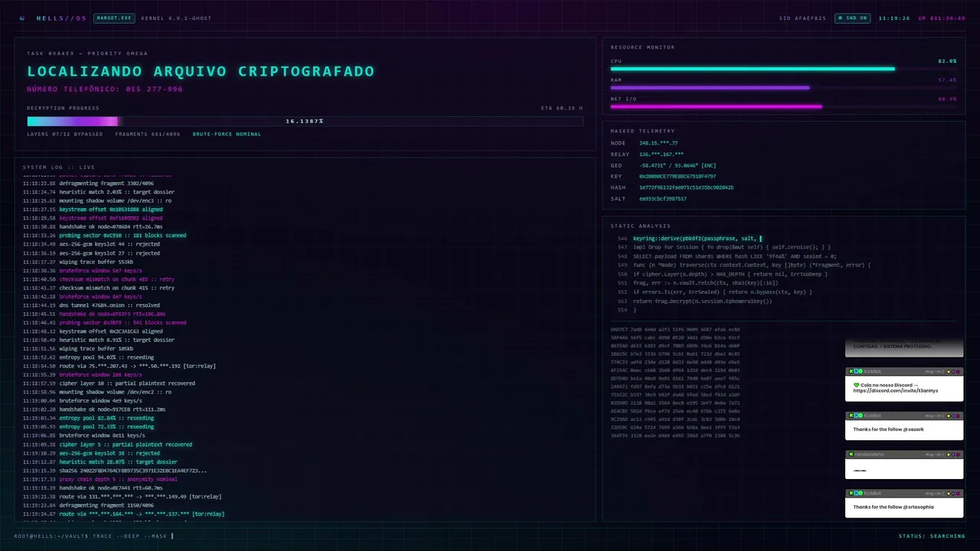Click the GEO coordinates value

coord(678,165)
